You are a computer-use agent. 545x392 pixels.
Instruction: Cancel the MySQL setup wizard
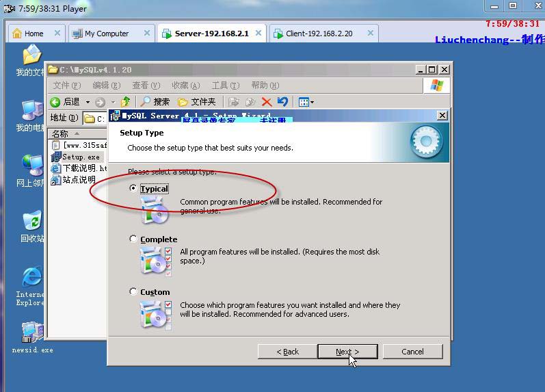pos(412,352)
